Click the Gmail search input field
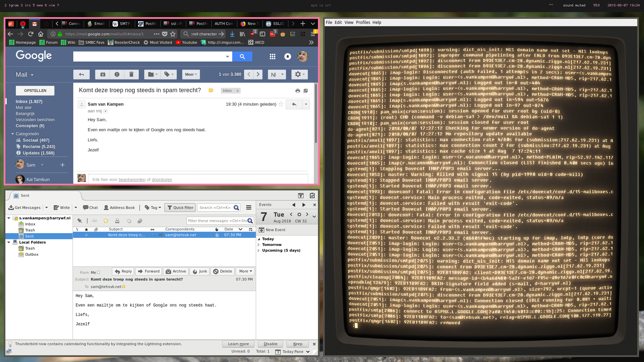The image size is (644, 362). (149, 57)
